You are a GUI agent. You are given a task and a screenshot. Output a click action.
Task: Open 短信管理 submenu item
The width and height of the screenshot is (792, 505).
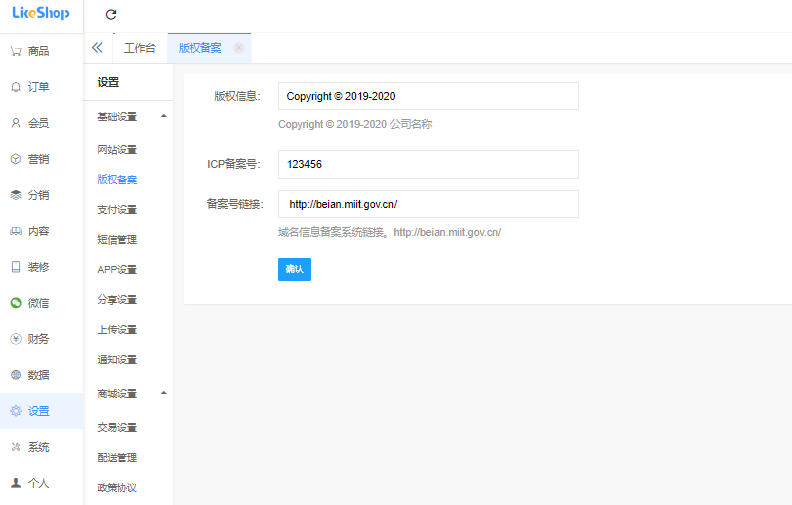click(117, 239)
